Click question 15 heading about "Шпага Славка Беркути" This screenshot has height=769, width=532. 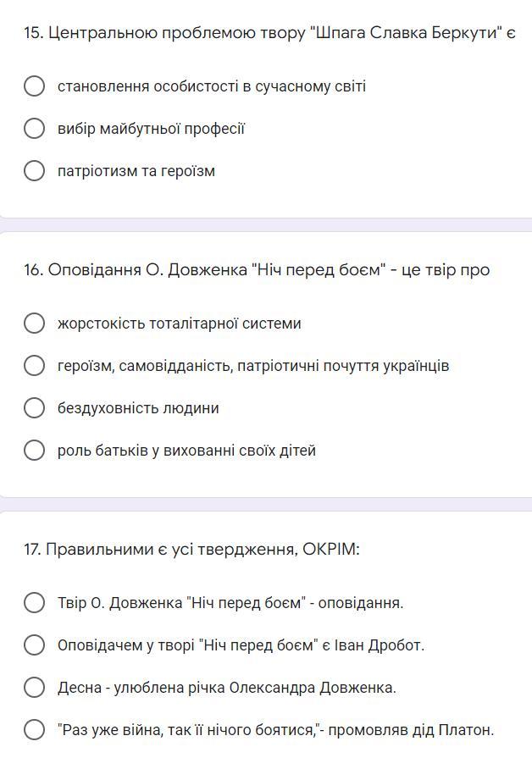click(269, 34)
